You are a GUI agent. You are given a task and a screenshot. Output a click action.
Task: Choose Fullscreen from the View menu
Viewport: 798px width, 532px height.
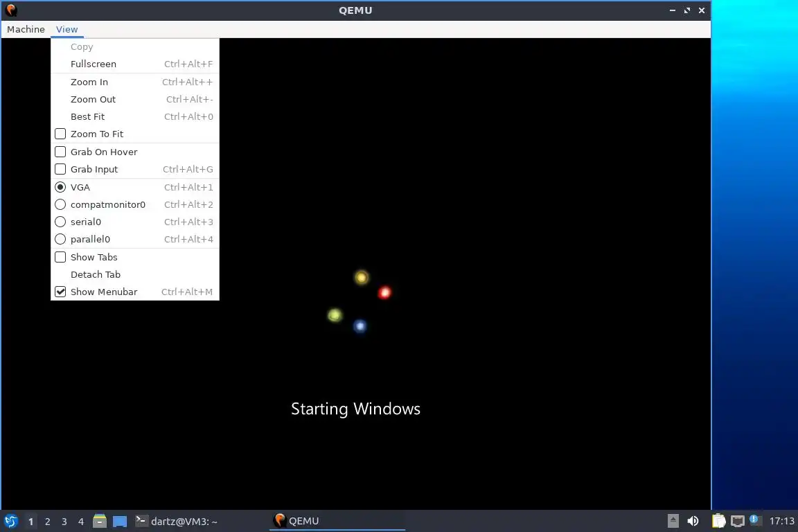(135, 64)
